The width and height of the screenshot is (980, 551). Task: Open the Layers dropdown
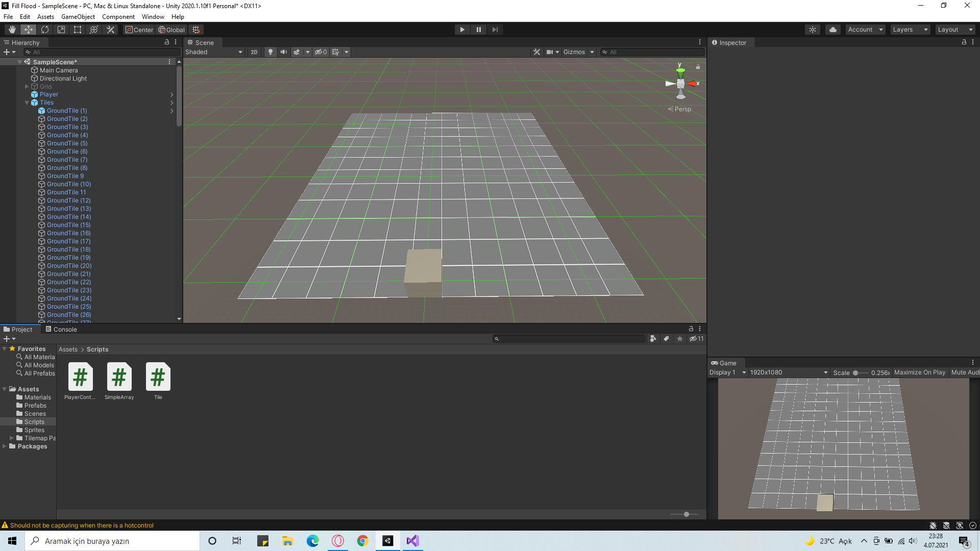coord(910,30)
